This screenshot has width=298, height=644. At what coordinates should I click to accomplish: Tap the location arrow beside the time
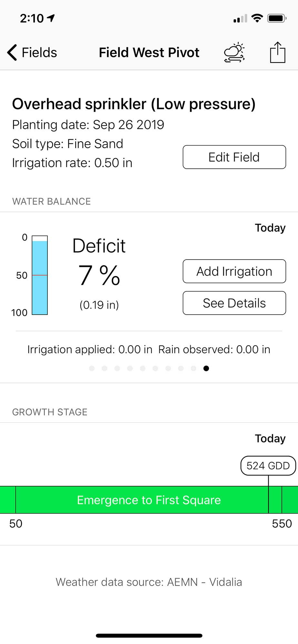coord(51,18)
